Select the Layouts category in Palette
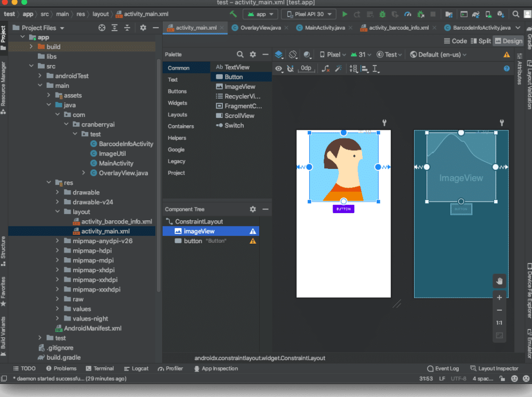This screenshot has height=397, width=532. [178, 115]
